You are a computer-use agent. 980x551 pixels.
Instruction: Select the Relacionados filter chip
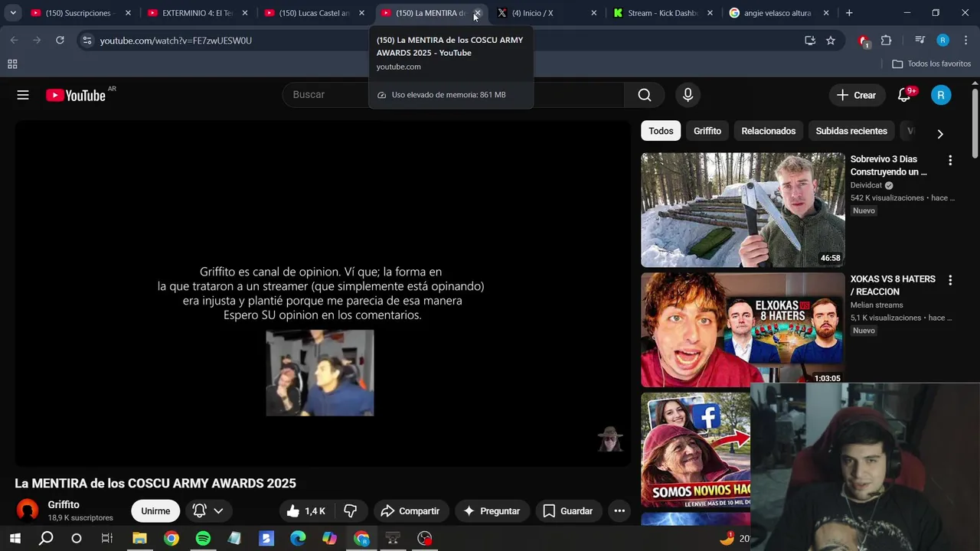[x=768, y=131]
